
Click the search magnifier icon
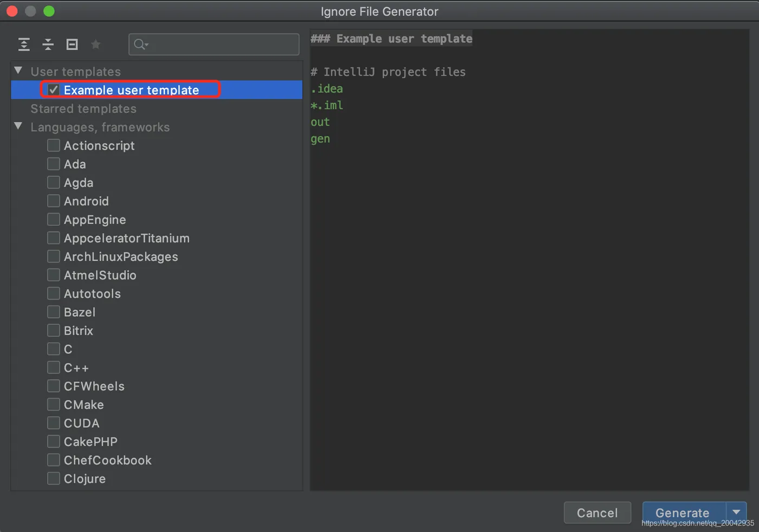point(140,44)
